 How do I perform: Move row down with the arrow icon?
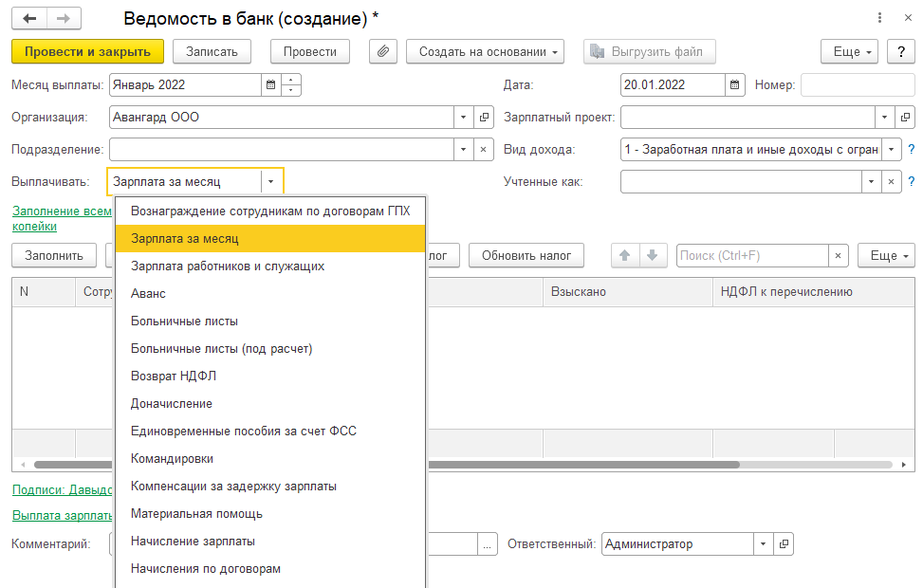pyautogui.click(x=651, y=255)
